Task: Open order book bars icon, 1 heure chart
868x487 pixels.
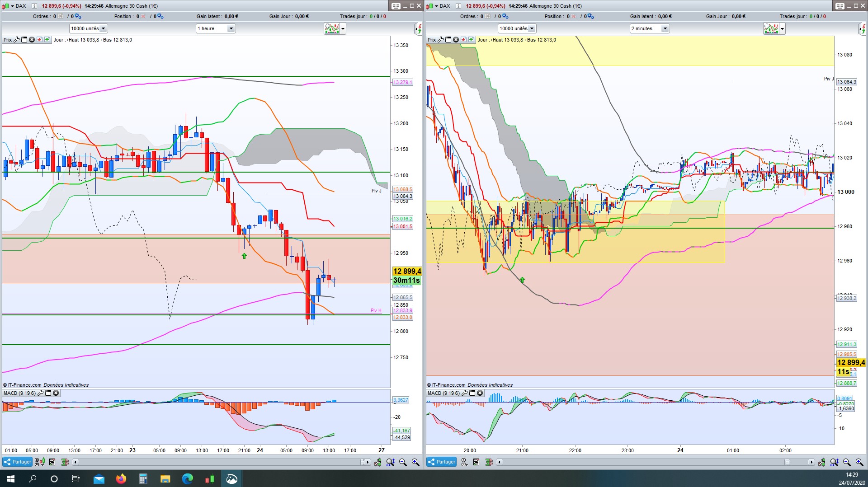Action: [x=65, y=462]
